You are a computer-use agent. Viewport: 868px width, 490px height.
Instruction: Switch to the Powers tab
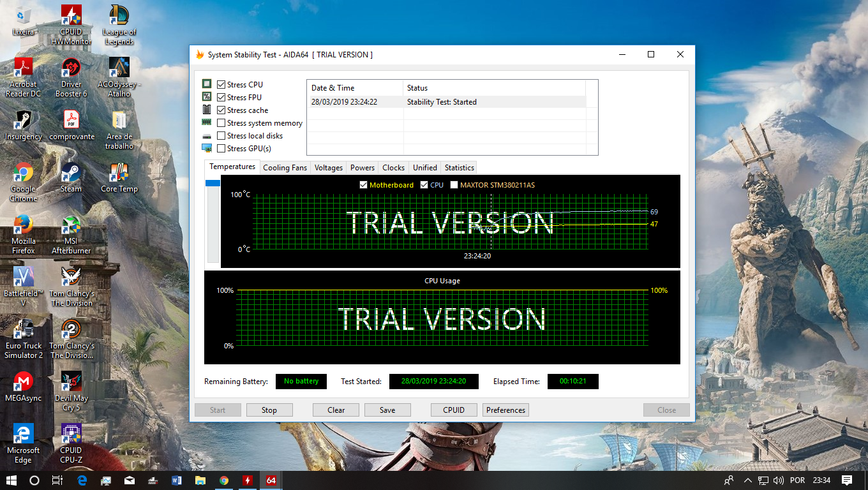coord(363,168)
